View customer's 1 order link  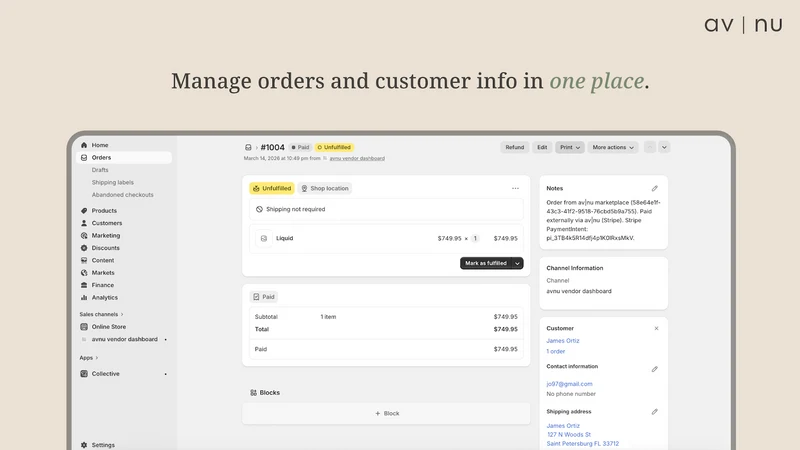[556, 351]
